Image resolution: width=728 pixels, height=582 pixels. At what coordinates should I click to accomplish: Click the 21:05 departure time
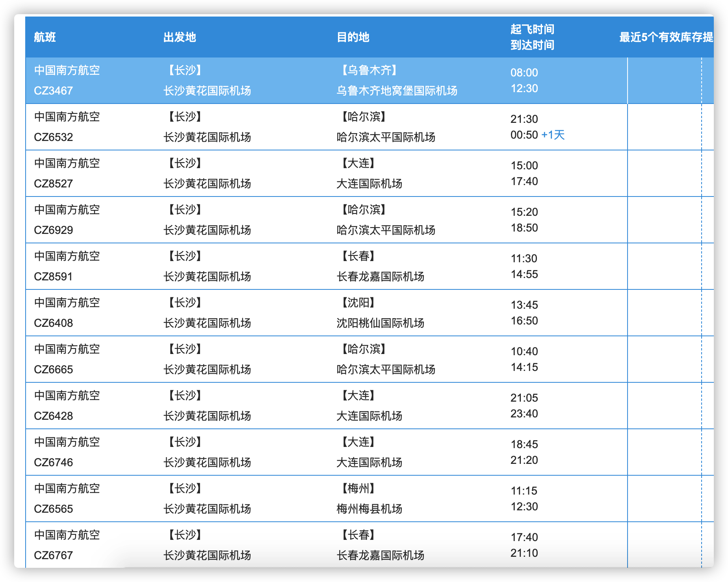click(x=524, y=398)
